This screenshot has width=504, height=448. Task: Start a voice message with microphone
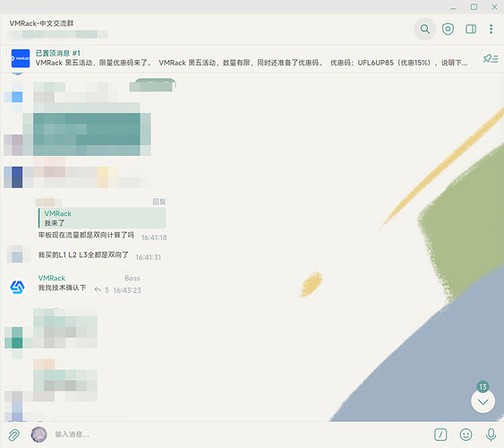[x=491, y=435]
